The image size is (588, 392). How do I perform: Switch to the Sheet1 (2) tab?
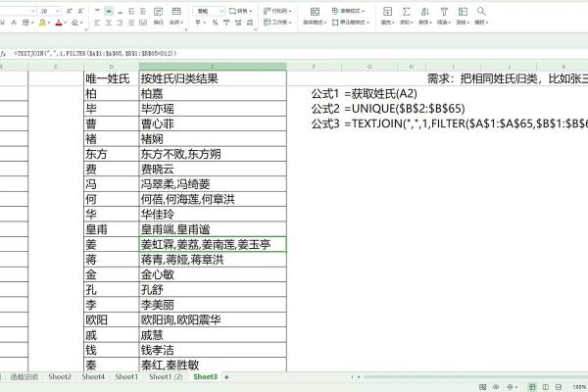[x=166, y=376]
